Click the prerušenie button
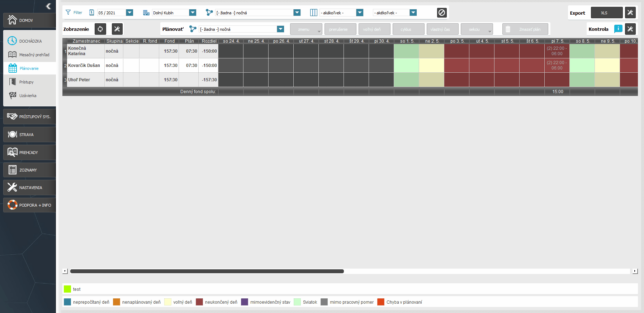The height and width of the screenshot is (313, 644). (340, 29)
